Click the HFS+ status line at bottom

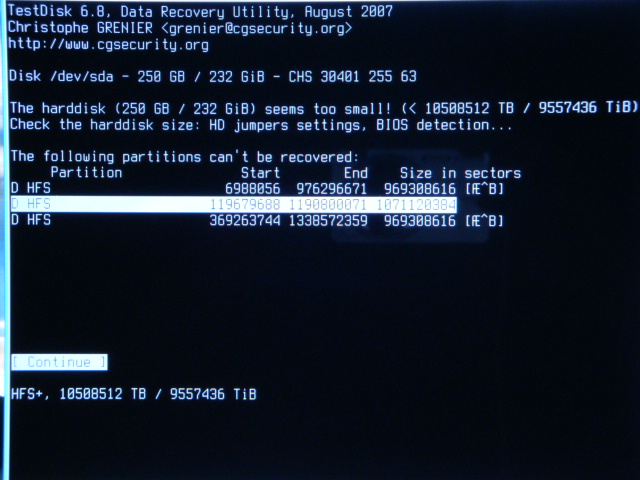click(134, 394)
